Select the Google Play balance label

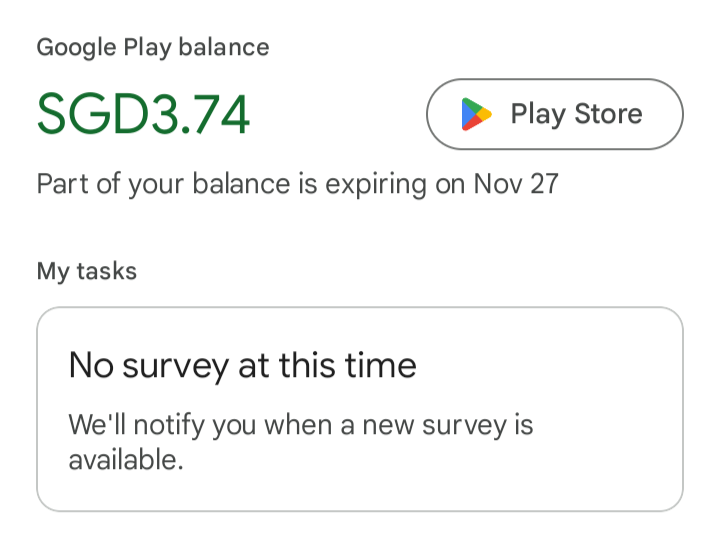pyautogui.click(x=152, y=47)
